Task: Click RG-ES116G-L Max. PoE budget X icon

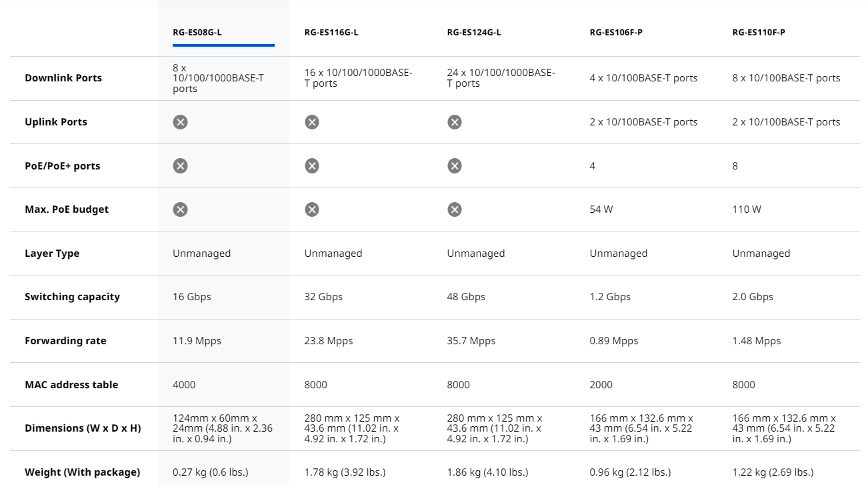Action: 312,209
